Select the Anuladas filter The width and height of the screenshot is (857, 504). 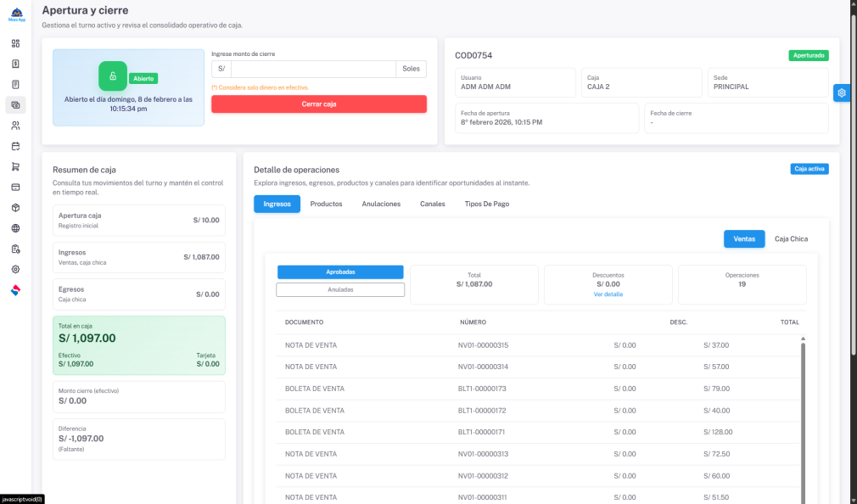(x=340, y=289)
